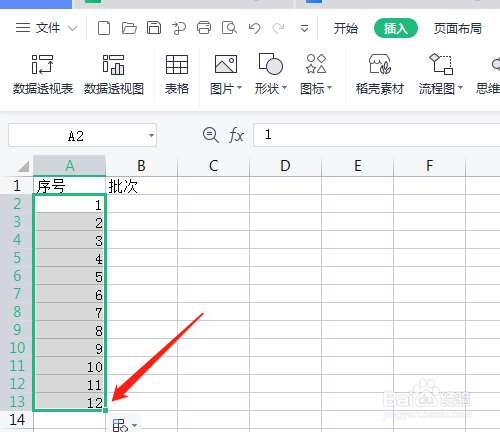Click the print preview icon
Image resolution: width=500 pixels, height=432 pixels.
coord(229,28)
